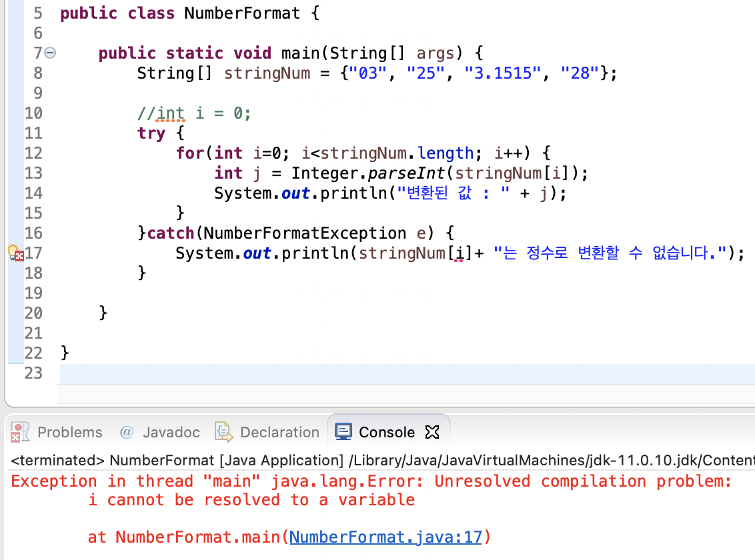Click the Declaration tab icon
Image resolution: width=755 pixels, height=560 pixels.
(224, 432)
